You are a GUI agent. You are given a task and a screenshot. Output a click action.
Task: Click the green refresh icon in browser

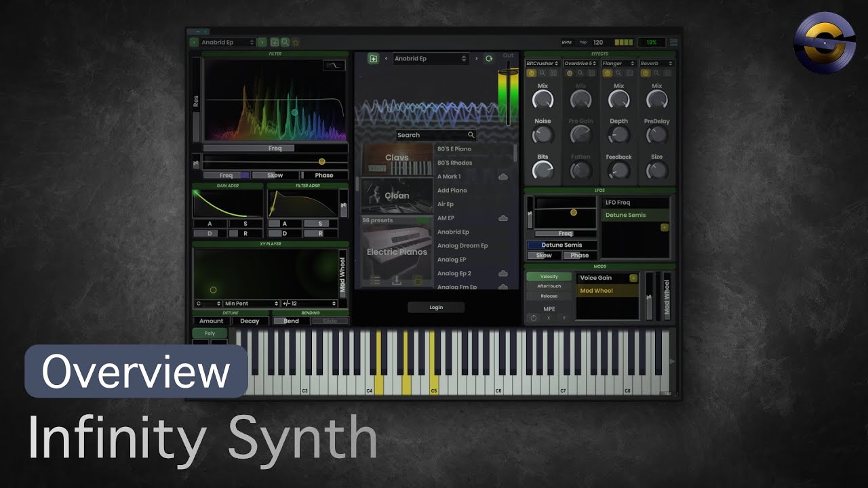coord(488,59)
